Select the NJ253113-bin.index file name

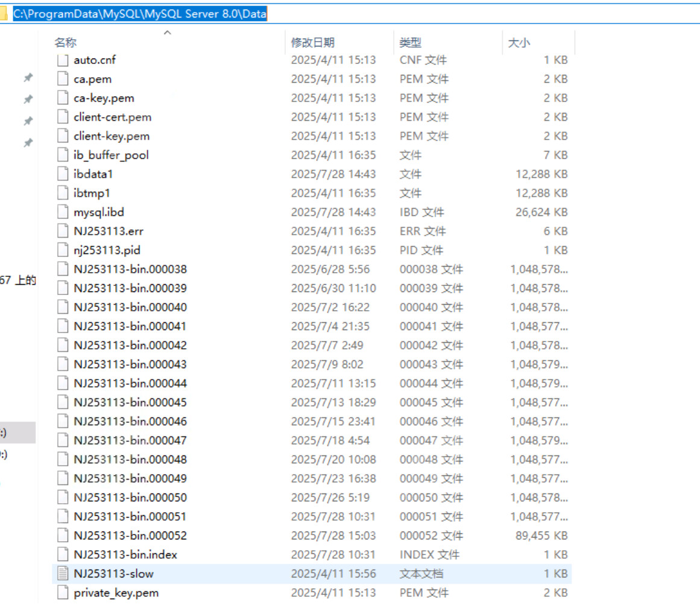tap(125, 554)
